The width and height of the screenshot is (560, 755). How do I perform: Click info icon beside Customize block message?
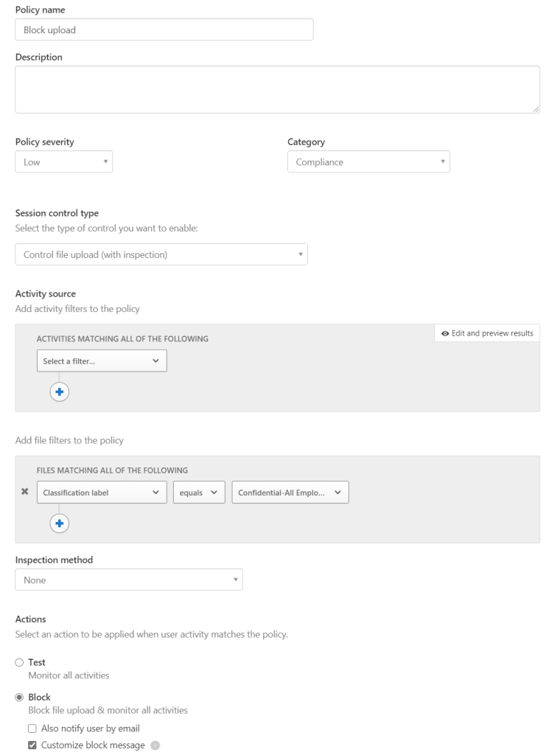(155, 745)
